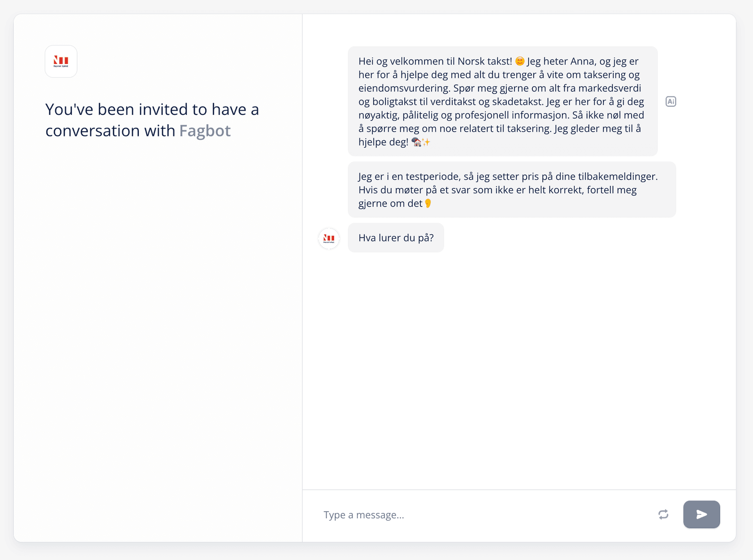Click "Norsk takst!" in the welcome greeting
Image resolution: width=753 pixels, height=560 pixels.
point(485,61)
